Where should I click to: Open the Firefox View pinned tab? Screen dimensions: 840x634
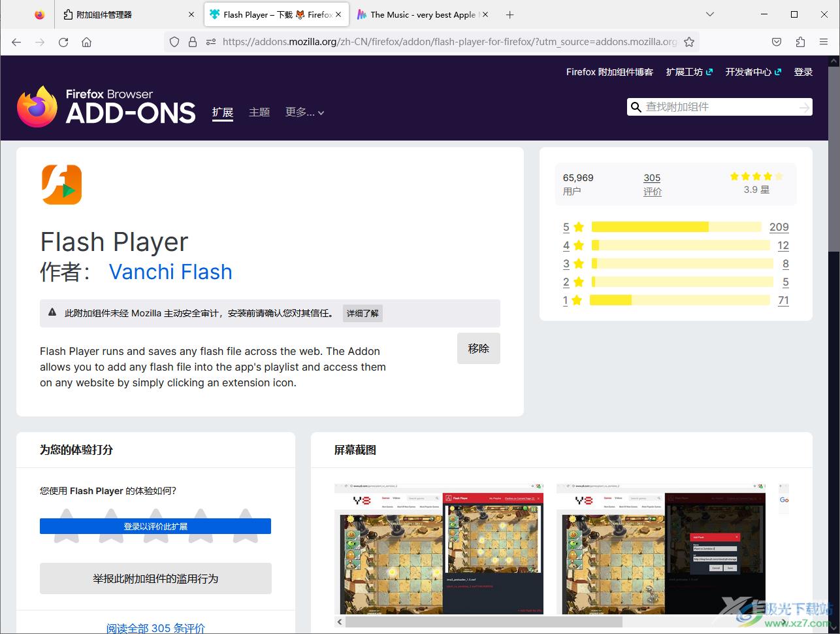pos(40,14)
